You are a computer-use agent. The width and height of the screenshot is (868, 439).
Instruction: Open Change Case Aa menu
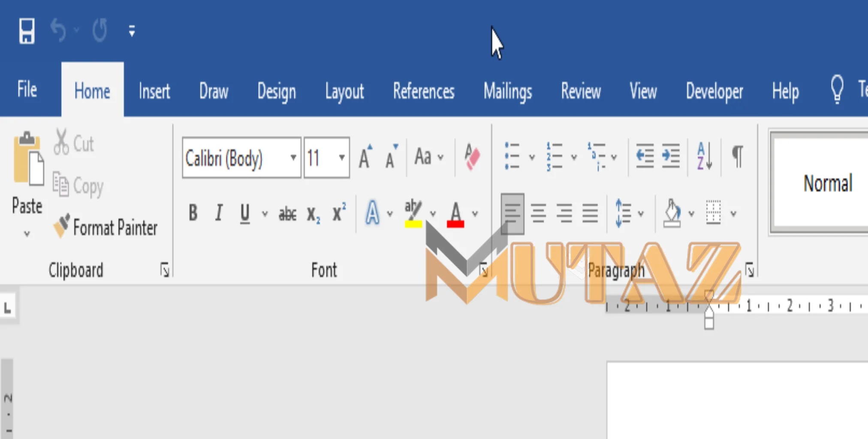point(428,157)
